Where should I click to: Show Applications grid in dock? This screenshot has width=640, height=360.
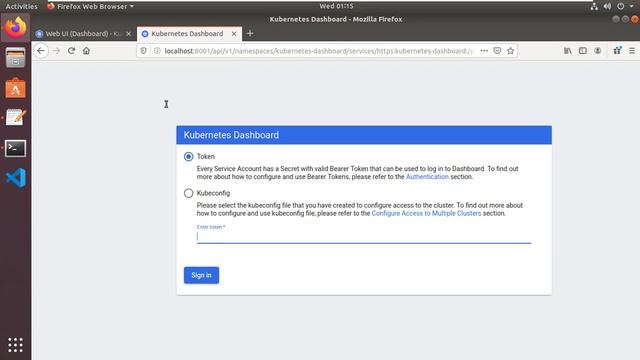16,345
